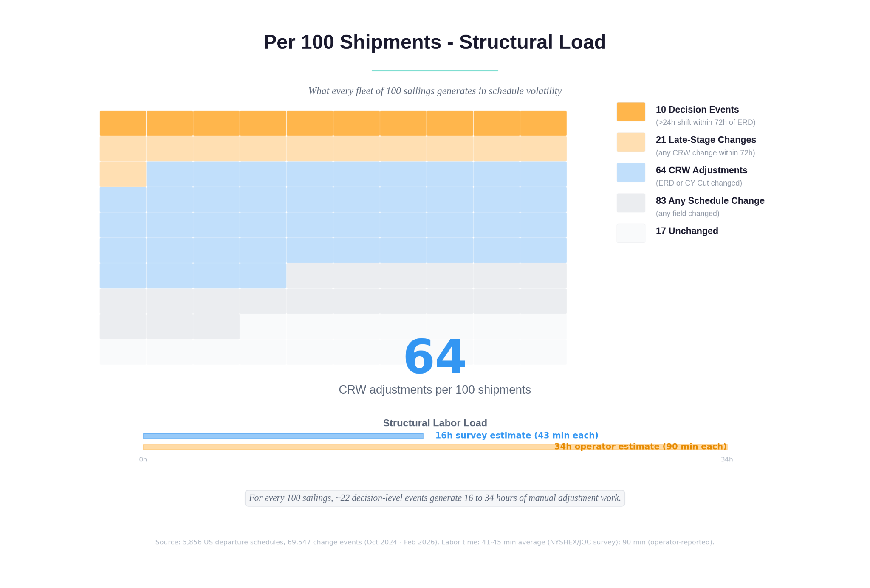
Task: Click the "0h" axis label
Action: point(143,459)
